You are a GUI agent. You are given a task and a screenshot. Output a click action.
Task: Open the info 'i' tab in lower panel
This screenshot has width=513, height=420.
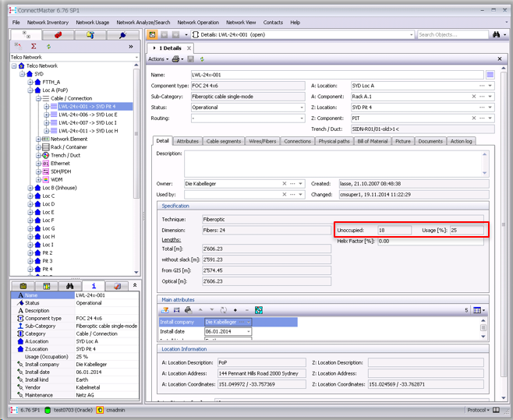pyautogui.click(x=94, y=286)
